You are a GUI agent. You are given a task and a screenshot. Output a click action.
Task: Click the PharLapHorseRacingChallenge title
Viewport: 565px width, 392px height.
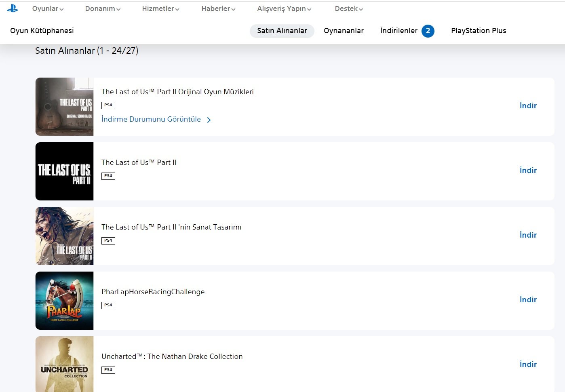tap(153, 292)
